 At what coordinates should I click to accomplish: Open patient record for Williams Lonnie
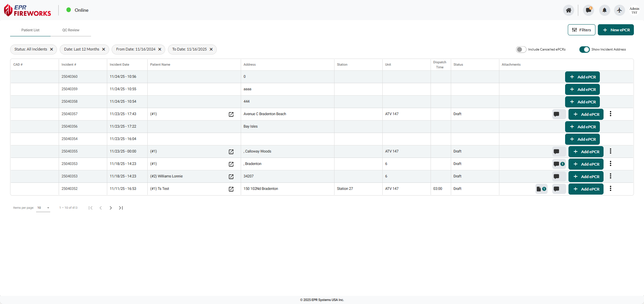tap(231, 177)
